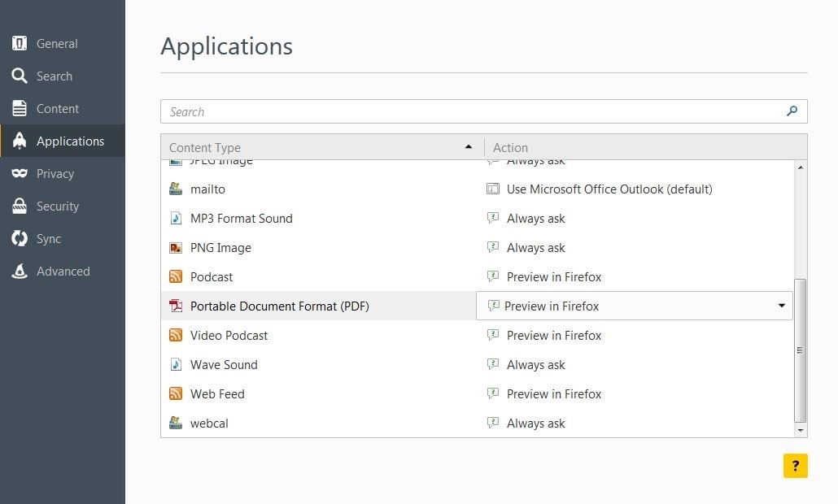This screenshot has height=504, width=838.
Task: Select the mailto row
Action: tap(478, 189)
